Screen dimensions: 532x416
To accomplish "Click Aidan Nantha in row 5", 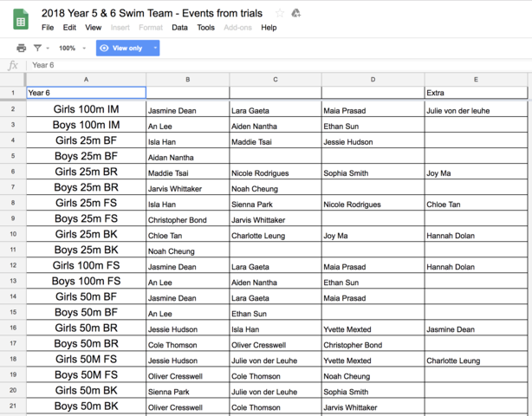I will click(188, 156).
